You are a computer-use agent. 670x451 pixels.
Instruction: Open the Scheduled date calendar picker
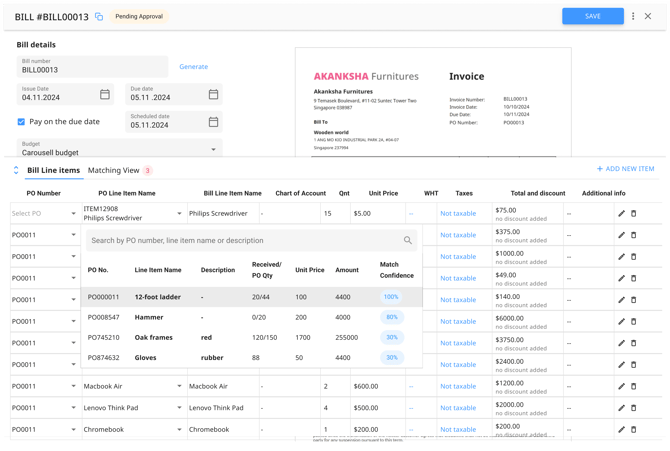[213, 122]
